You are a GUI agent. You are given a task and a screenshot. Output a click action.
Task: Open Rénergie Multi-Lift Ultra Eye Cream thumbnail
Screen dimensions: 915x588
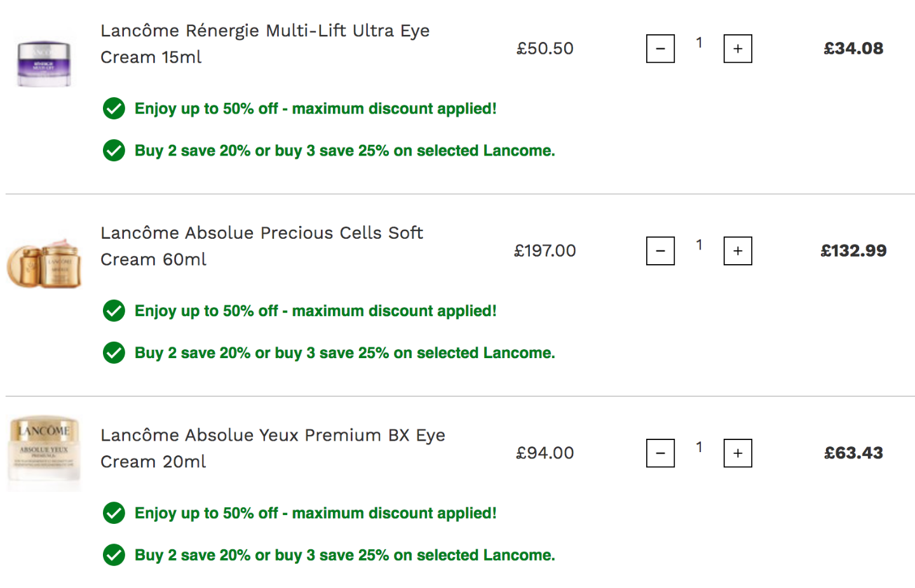coord(43,63)
